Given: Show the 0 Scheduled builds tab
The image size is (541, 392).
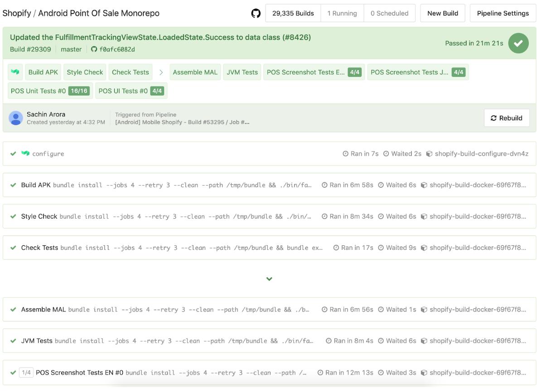Looking at the screenshot, I should click(390, 14).
